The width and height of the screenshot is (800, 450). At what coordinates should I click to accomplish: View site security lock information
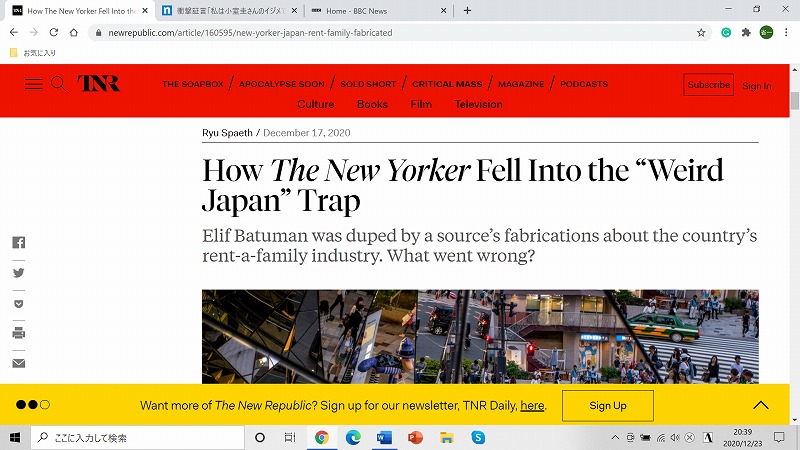click(98, 33)
